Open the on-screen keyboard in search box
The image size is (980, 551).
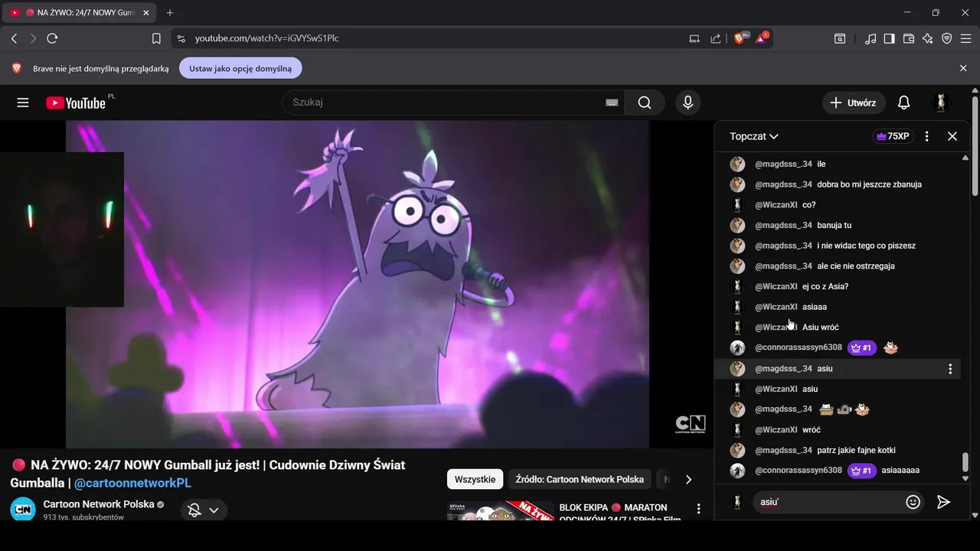click(x=612, y=103)
